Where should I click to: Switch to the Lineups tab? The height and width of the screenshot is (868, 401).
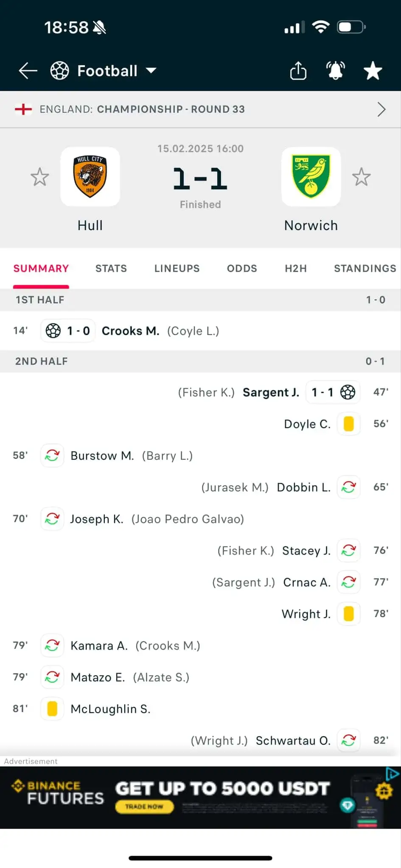pos(177,269)
